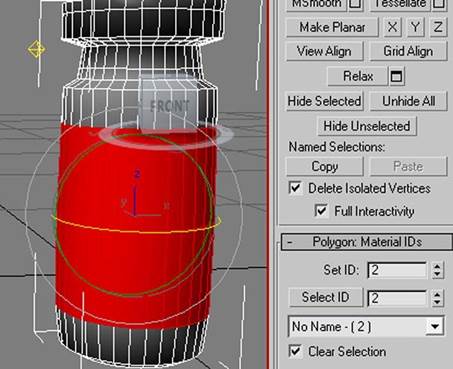Click the Select ID number field
Image resolution: width=453 pixels, height=369 pixels.
[397, 298]
